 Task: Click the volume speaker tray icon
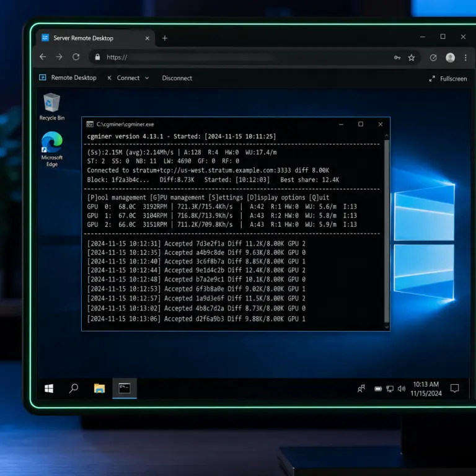(402, 389)
